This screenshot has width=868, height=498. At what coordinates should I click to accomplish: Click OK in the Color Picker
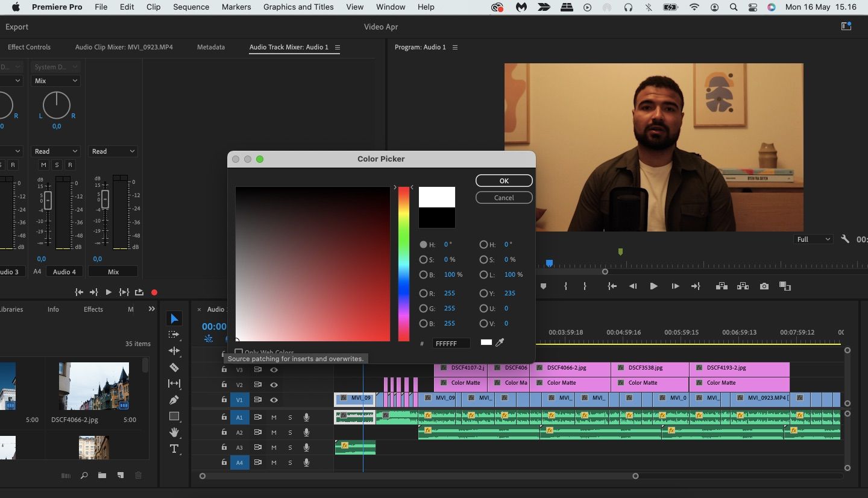tap(504, 180)
